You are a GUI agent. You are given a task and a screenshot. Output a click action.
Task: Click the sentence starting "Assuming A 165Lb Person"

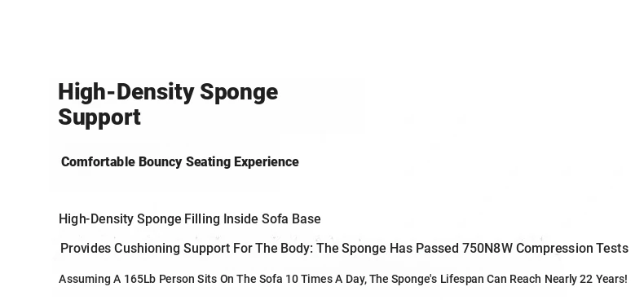point(343,279)
